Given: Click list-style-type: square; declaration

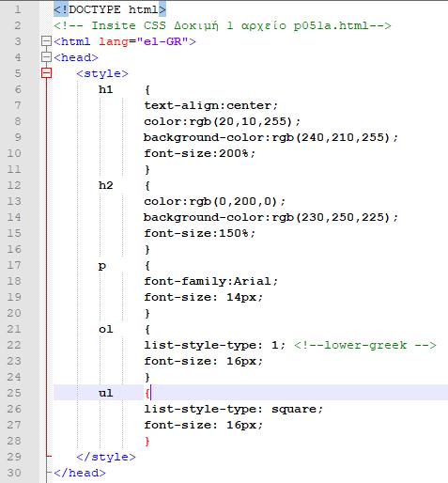Looking at the screenshot, I should coord(233,409).
